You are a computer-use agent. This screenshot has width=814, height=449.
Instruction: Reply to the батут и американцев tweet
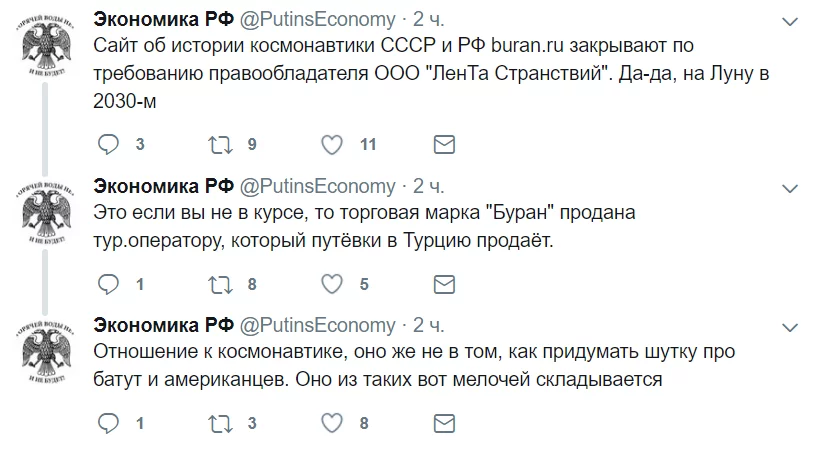pos(108,423)
